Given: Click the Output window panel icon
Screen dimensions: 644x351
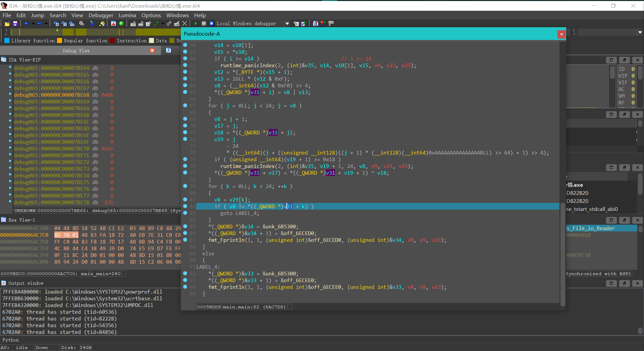Looking at the screenshot, I should click(x=4, y=283).
